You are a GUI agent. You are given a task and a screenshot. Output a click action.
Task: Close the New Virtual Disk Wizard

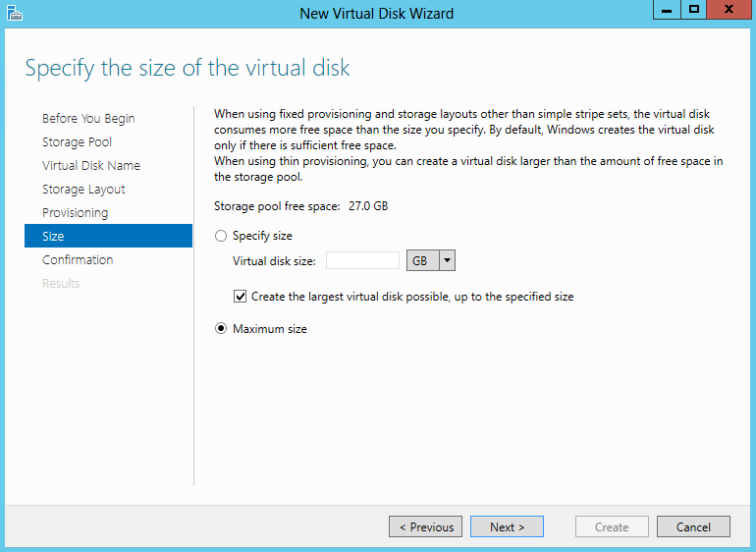(729, 10)
